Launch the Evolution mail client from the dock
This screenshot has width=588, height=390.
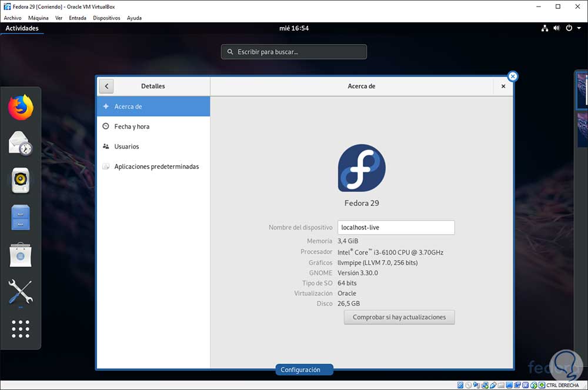coord(21,143)
